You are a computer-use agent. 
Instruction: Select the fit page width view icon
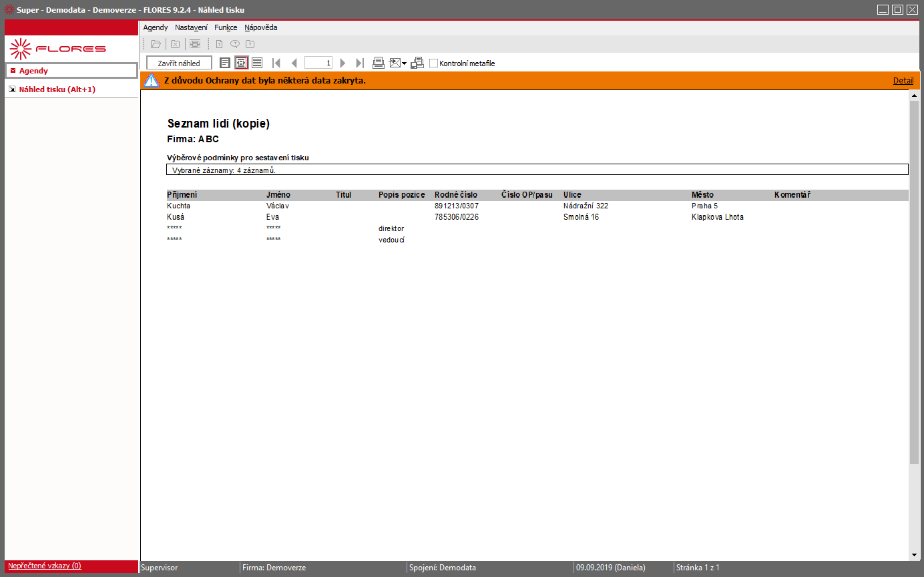click(241, 63)
